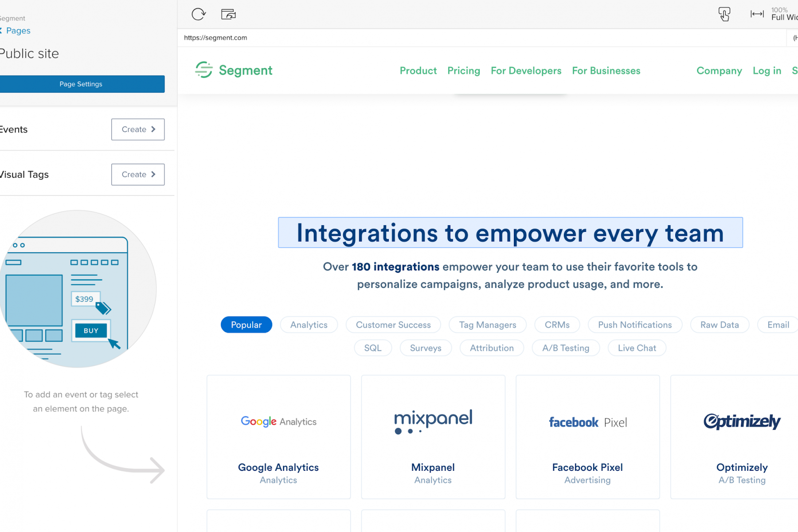This screenshot has height=532, width=798.
Task: Click the Segment logo icon
Action: (x=204, y=70)
